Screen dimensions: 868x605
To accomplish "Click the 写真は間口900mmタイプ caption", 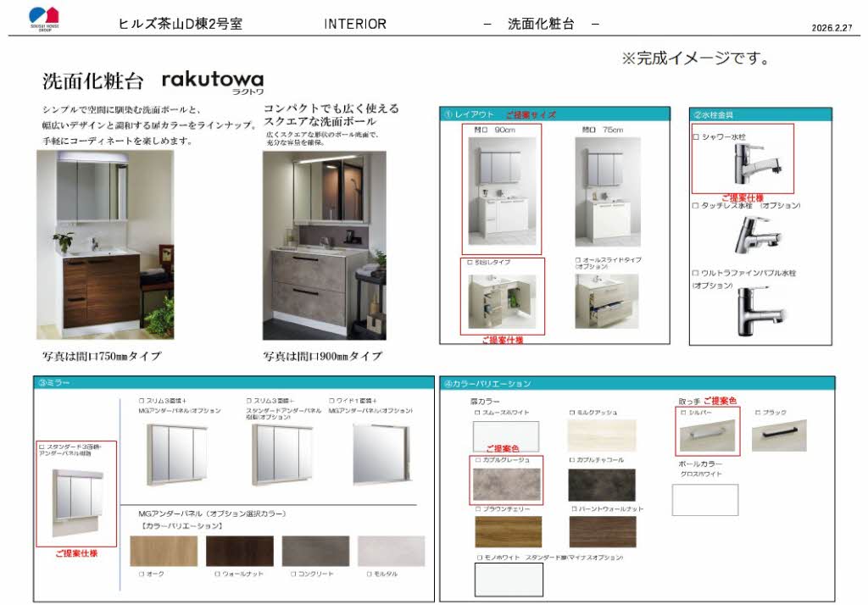I will (x=323, y=356).
